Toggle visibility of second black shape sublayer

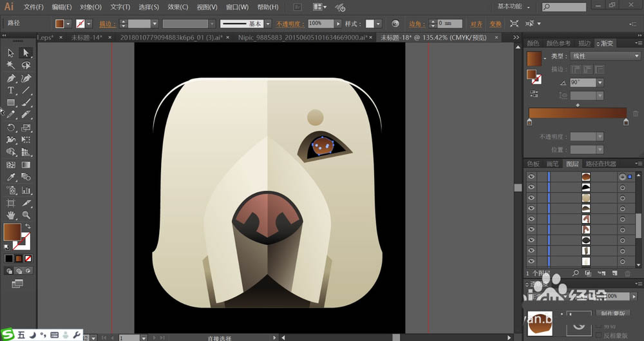coord(531,187)
